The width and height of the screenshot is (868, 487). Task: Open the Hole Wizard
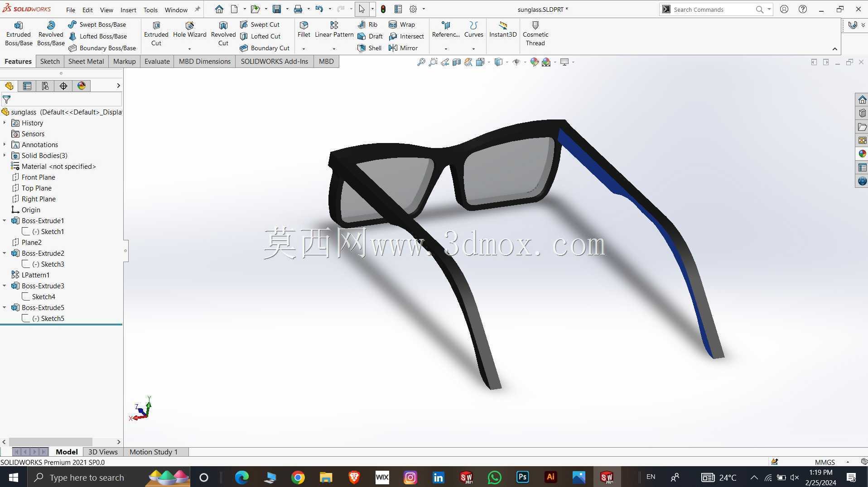point(189,29)
